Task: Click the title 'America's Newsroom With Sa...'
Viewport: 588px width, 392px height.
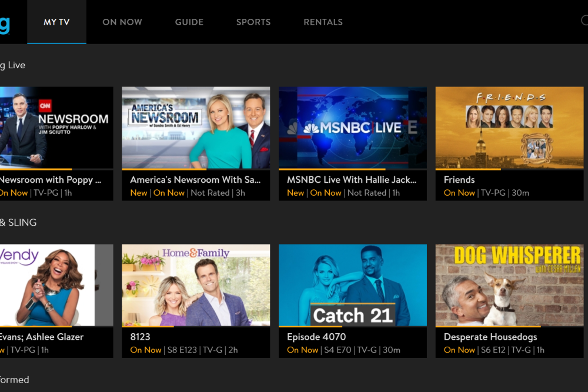Action: point(195,180)
